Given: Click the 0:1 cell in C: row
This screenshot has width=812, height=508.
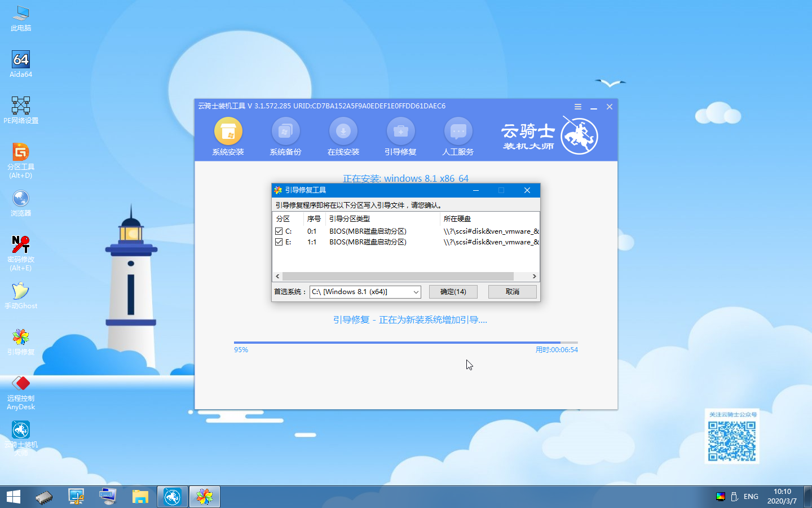Looking at the screenshot, I should tap(312, 231).
